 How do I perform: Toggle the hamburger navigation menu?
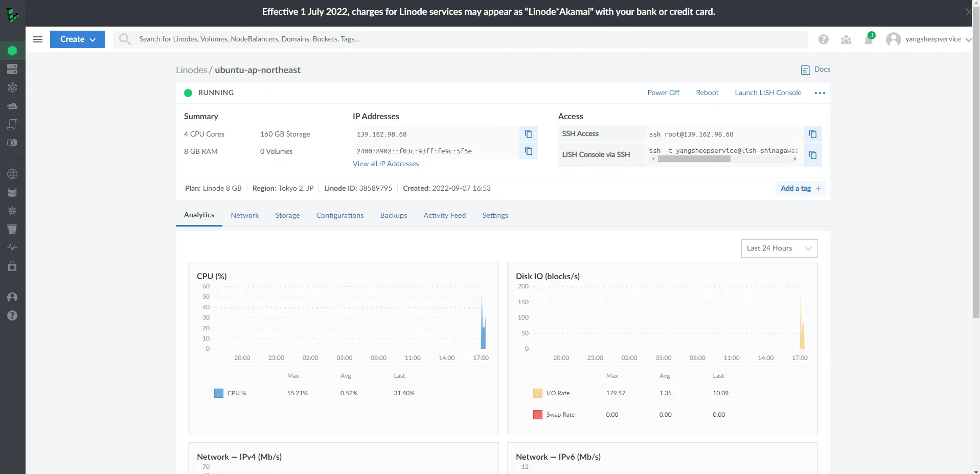pyautogui.click(x=38, y=39)
